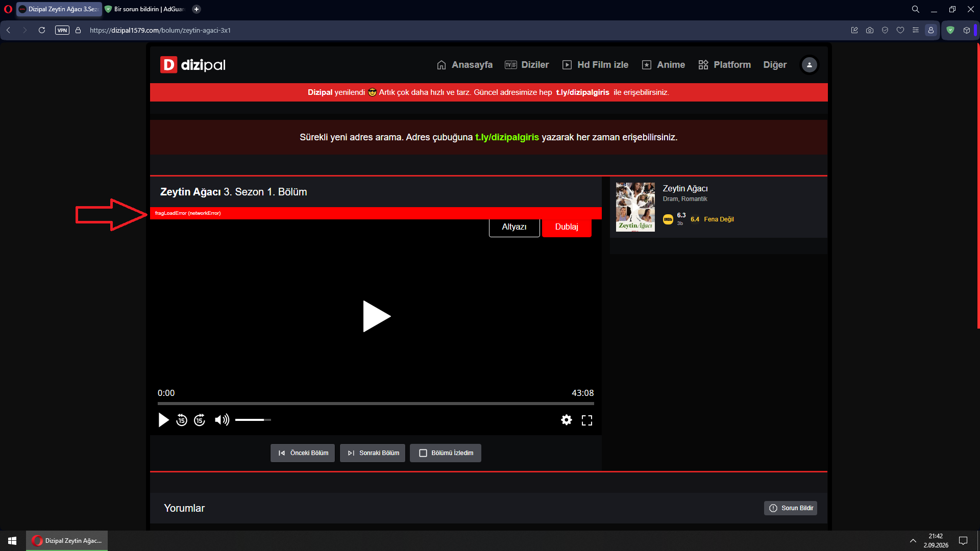Viewport: 980px width, 551px height.
Task: Open the snapshot camera tool
Action: pos(870,30)
